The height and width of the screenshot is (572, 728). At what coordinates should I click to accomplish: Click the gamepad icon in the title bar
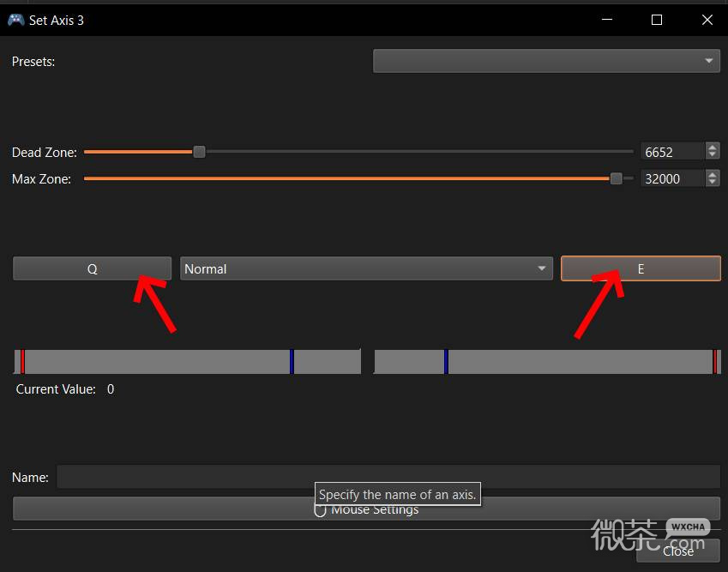click(15, 20)
